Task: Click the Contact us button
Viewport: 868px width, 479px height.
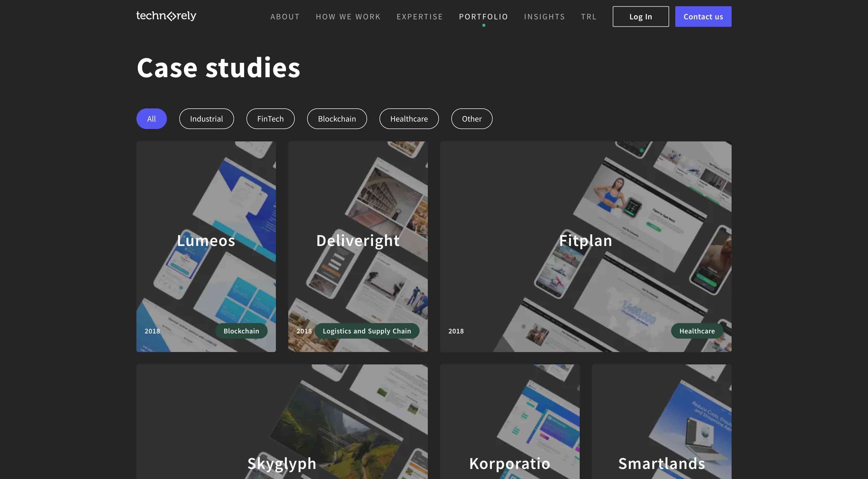Action: pos(703,17)
